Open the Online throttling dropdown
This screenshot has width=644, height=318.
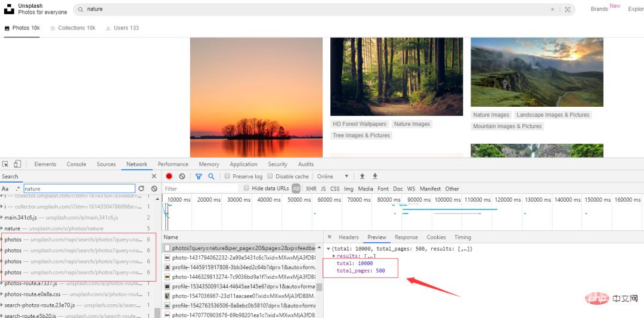click(333, 177)
